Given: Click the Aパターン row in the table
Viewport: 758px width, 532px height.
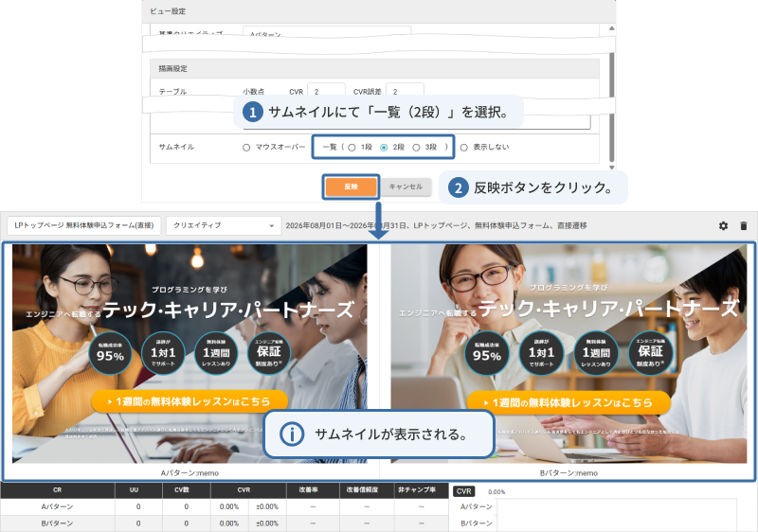Looking at the screenshot, I should (225, 506).
